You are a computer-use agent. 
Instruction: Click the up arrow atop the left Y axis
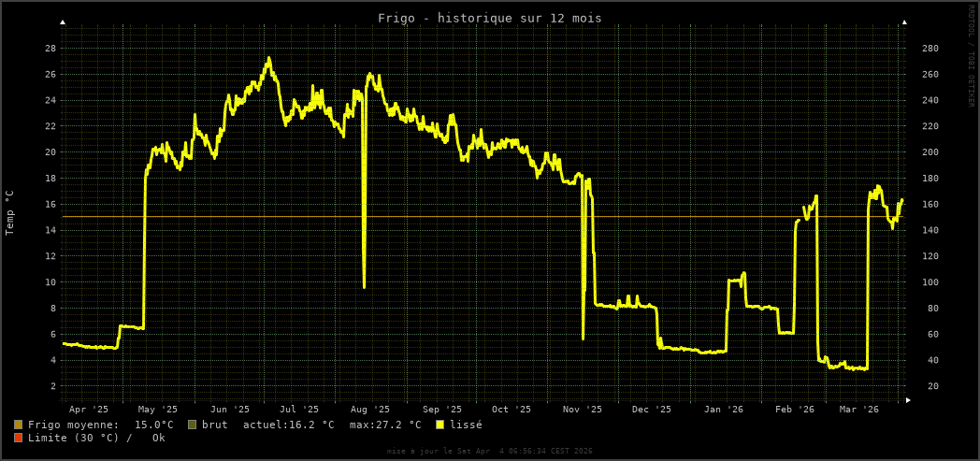pyautogui.click(x=63, y=22)
